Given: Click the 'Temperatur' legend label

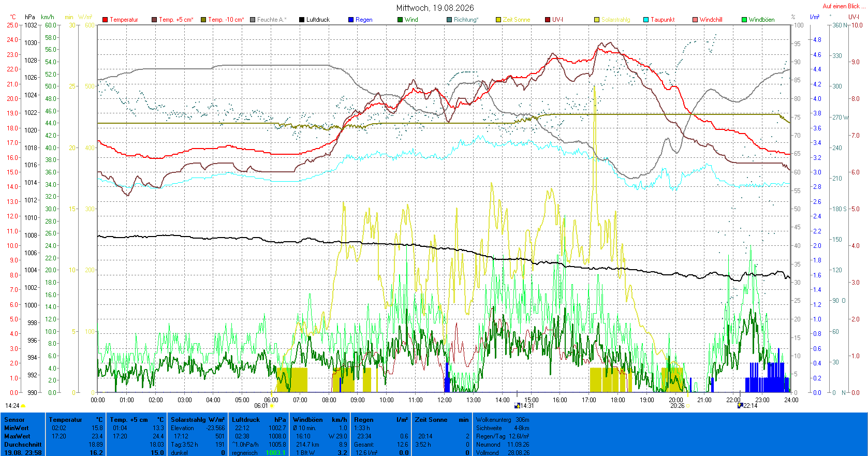Looking at the screenshot, I should pos(124,20).
